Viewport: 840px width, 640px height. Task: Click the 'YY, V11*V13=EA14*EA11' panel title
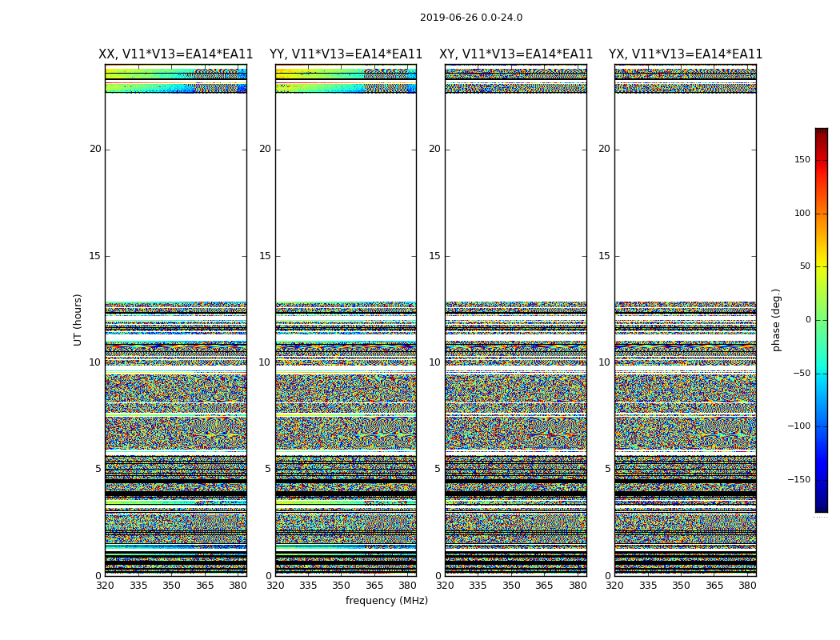(x=346, y=54)
